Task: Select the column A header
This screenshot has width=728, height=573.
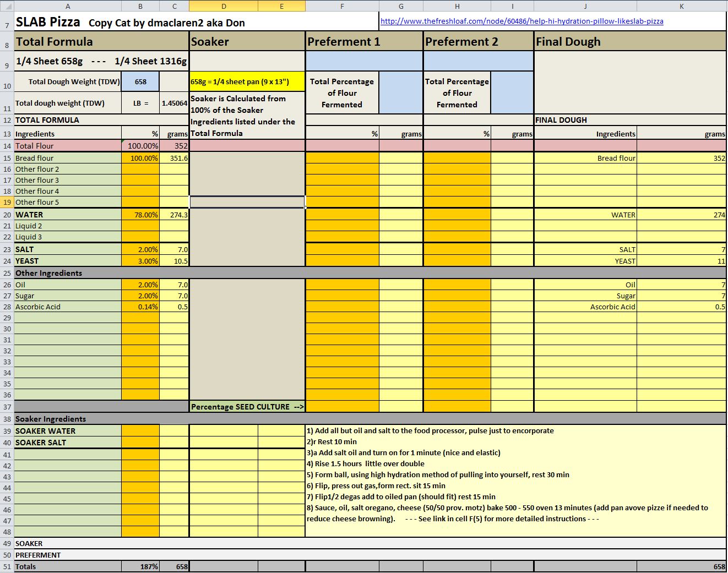Action: [68, 6]
